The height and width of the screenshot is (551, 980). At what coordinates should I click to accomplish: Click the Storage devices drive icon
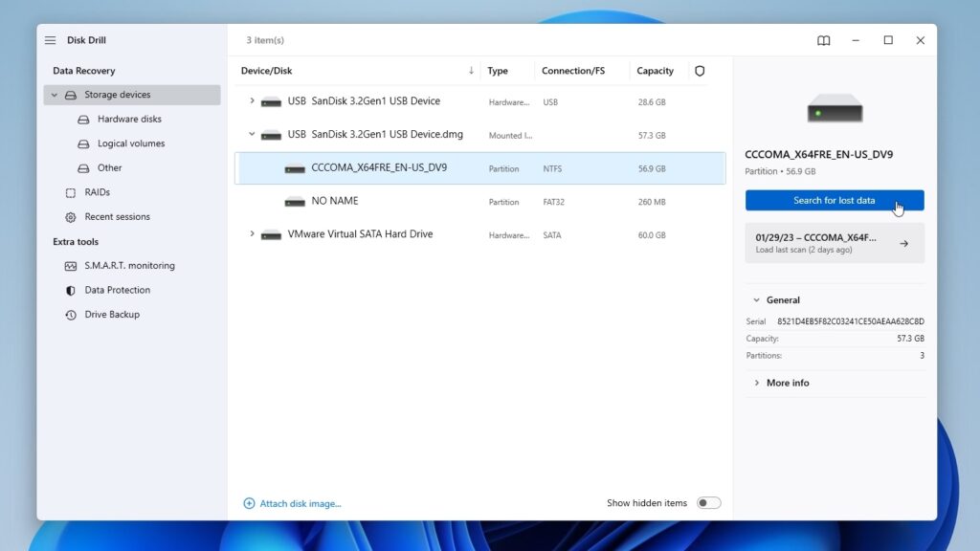(x=73, y=94)
